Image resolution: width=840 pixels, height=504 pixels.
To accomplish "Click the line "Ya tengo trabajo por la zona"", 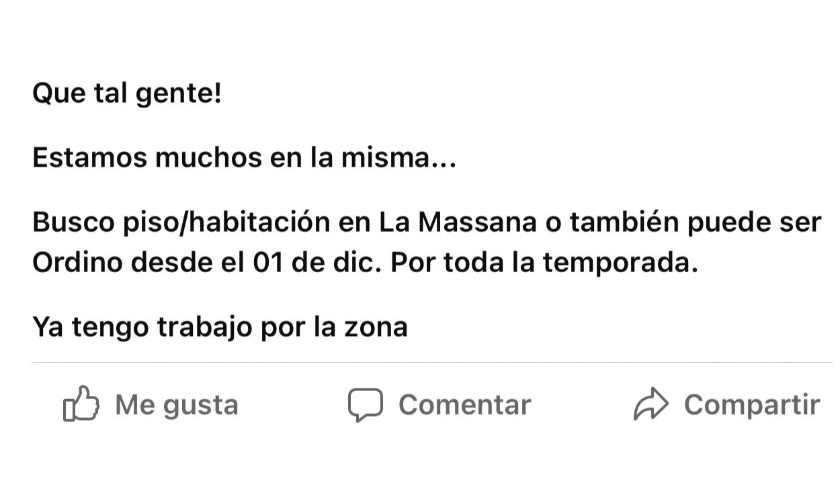I will [x=220, y=327].
